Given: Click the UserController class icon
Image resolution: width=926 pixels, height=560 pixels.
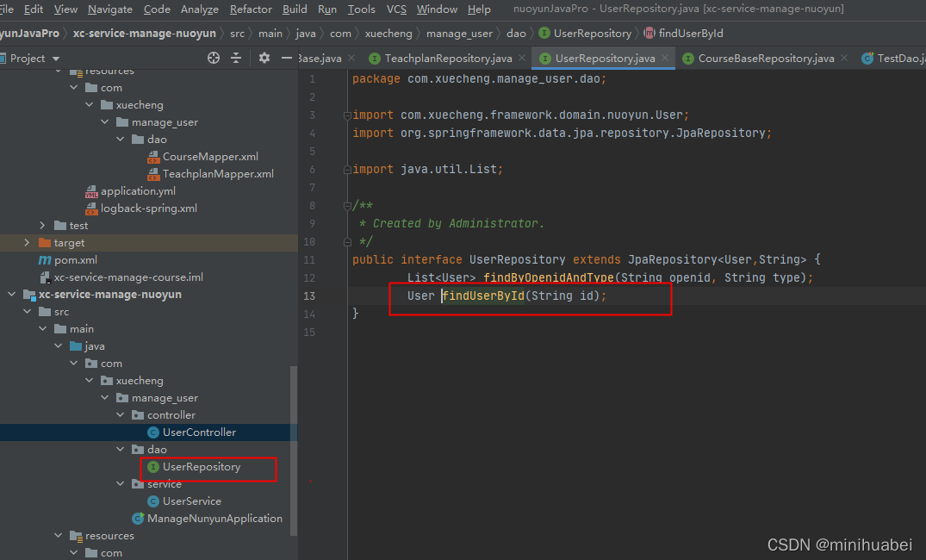Looking at the screenshot, I should point(153,432).
